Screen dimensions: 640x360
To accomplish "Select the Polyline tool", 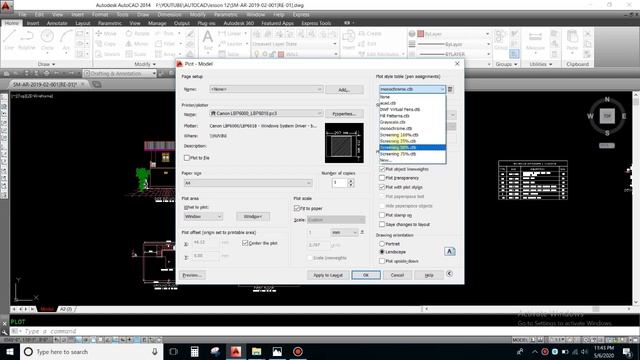I will click(x=27, y=40).
